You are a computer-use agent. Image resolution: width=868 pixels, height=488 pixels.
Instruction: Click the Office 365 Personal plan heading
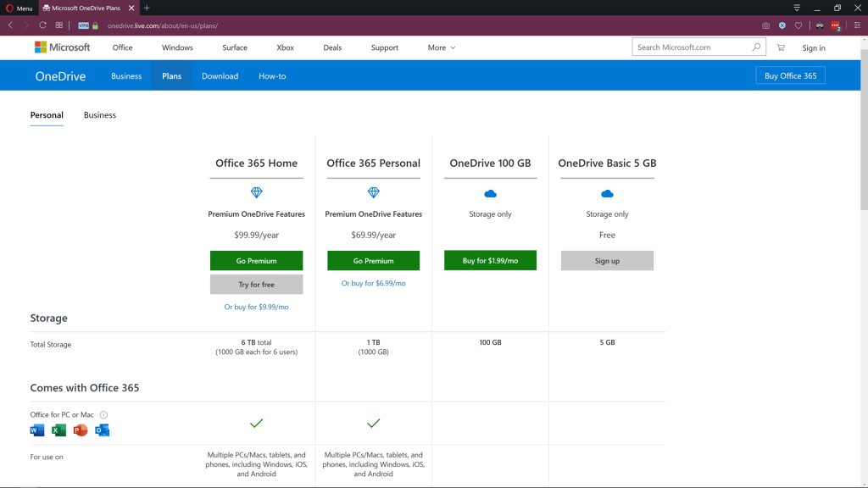point(373,164)
